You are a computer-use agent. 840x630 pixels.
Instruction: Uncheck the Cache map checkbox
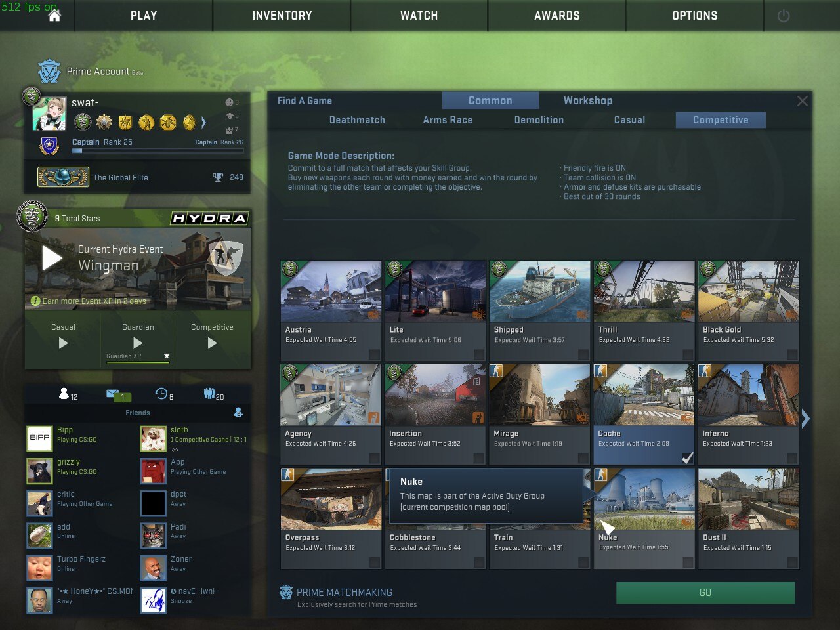pyautogui.click(x=687, y=458)
